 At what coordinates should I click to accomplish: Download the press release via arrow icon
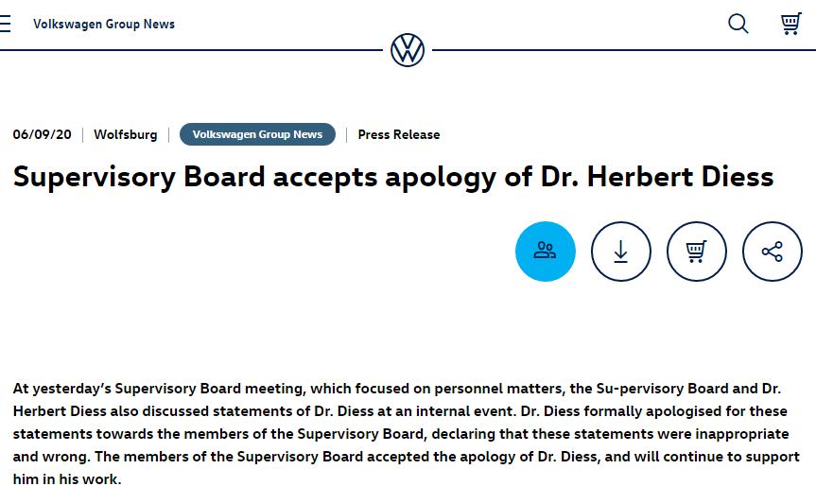(x=621, y=252)
